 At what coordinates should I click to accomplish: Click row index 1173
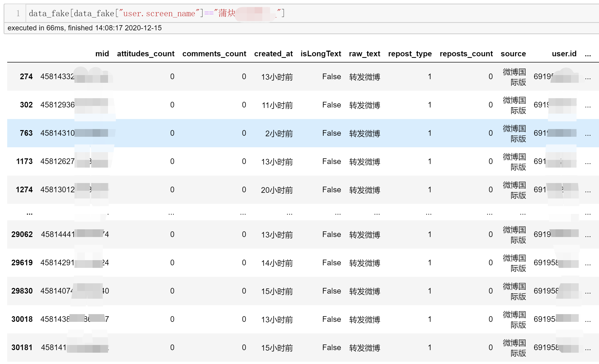[24, 161]
